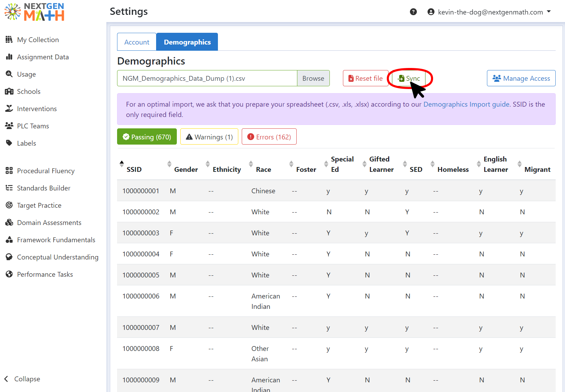Open the account email dropdown caret

[x=549, y=12]
